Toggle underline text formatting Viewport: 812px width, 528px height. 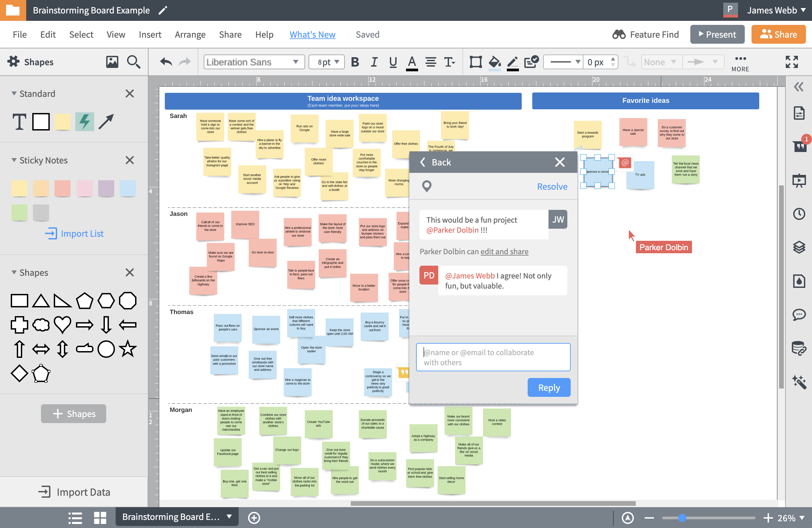pyautogui.click(x=393, y=62)
